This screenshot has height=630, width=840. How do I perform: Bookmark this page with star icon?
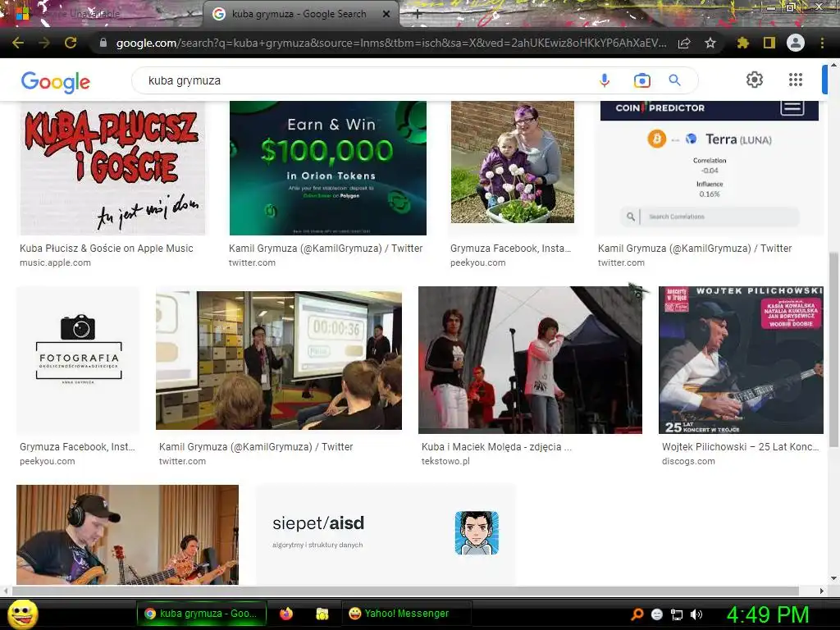(x=710, y=43)
